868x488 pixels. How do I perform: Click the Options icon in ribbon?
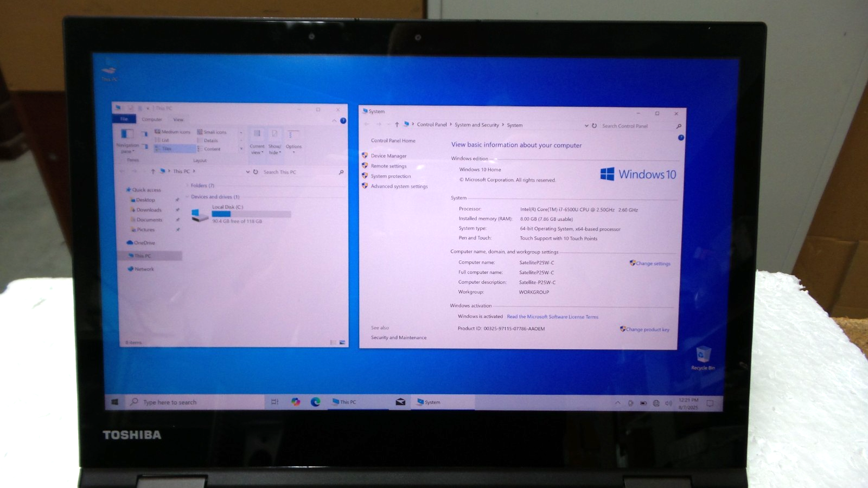click(x=293, y=139)
